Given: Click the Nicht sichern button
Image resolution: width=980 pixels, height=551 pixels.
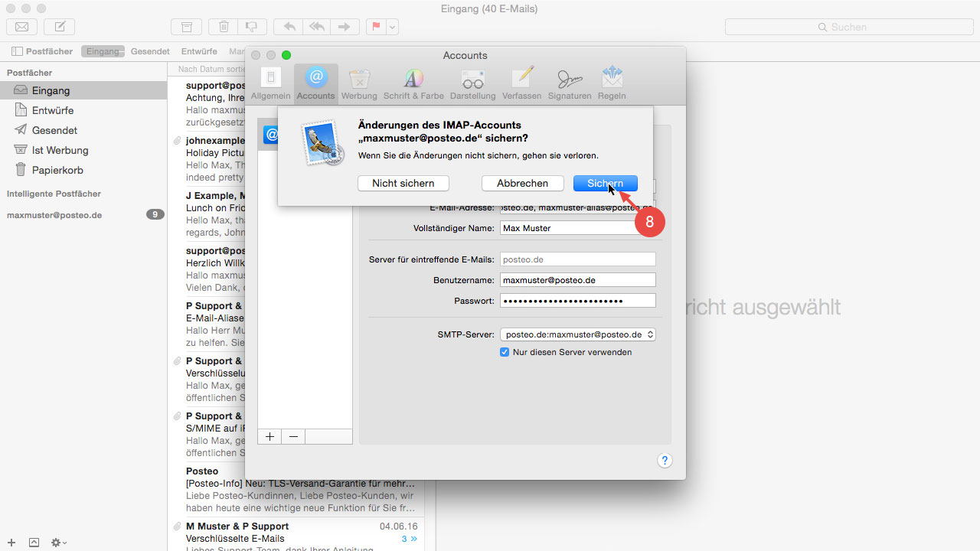Looking at the screenshot, I should pyautogui.click(x=403, y=184).
